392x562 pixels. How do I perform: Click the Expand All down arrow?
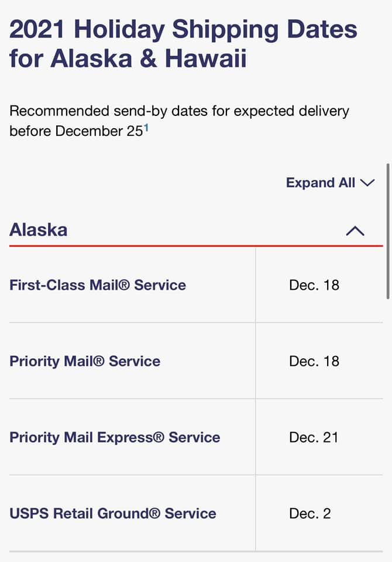[x=367, y=183]
